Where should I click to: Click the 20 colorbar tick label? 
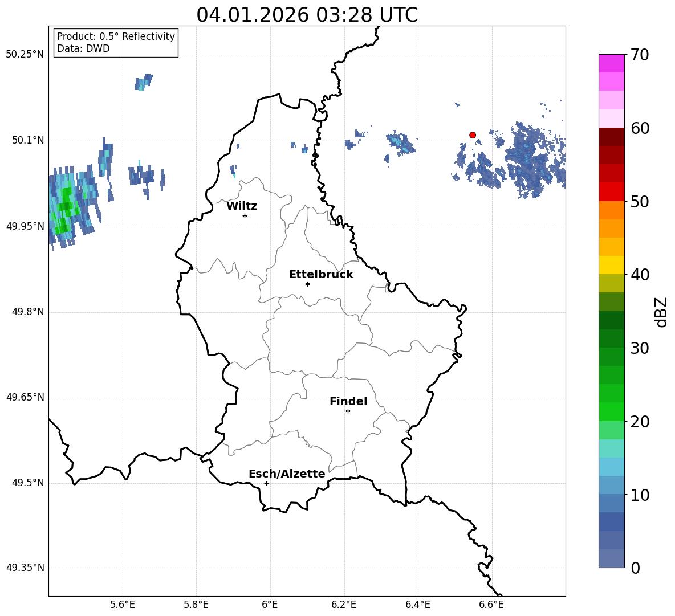coord(640,422)
